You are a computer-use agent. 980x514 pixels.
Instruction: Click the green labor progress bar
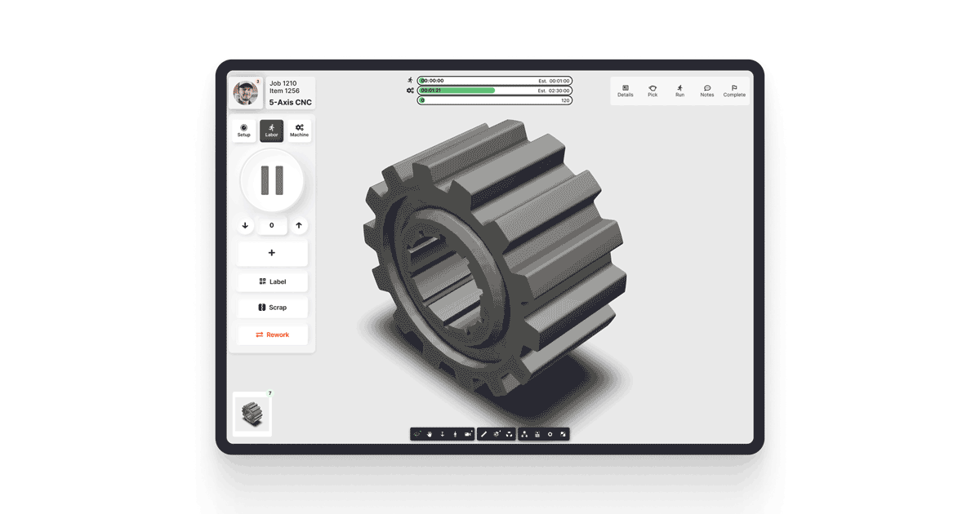(x=457, y=91)
